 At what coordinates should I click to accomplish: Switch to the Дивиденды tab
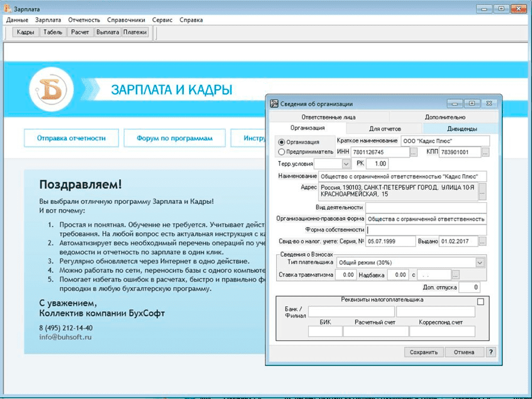tap(462, 129)
